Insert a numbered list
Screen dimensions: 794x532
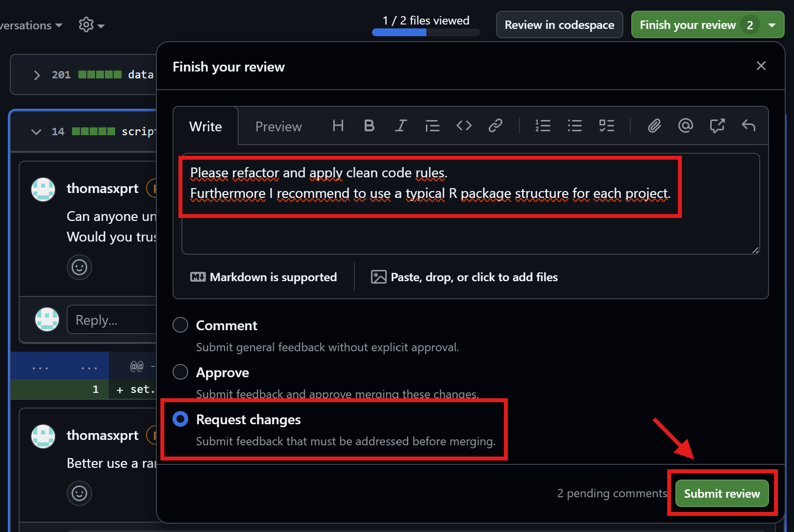(x=543, y=126)
